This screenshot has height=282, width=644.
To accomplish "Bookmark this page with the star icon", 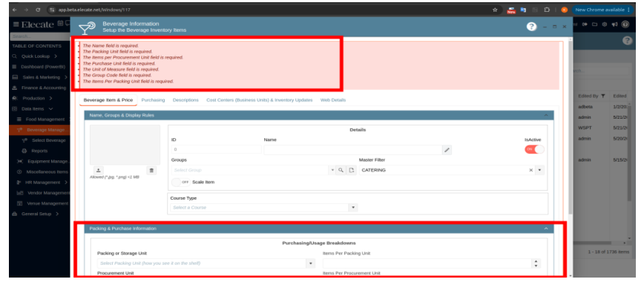I will (495, 10).
